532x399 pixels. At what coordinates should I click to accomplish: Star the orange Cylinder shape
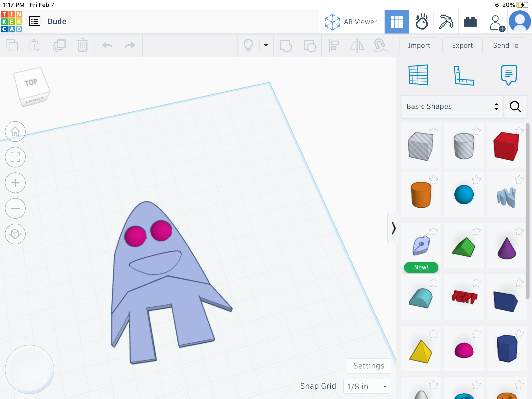pos(433,180)
